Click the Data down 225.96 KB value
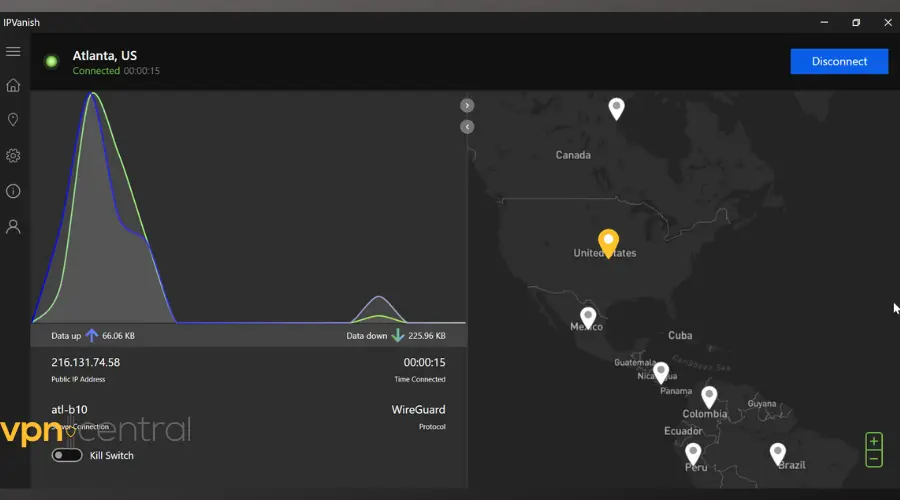Screen dimensions: 900x500 [426, 336]
